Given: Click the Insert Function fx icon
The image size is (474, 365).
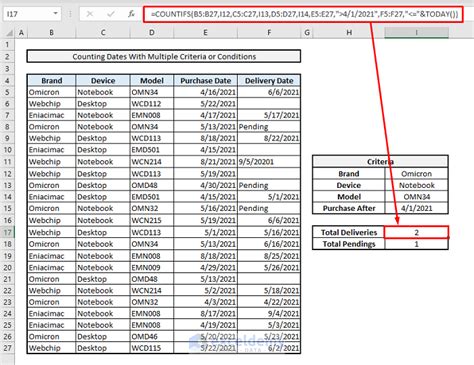Looking at the screenshot, I should coord(131,14).
